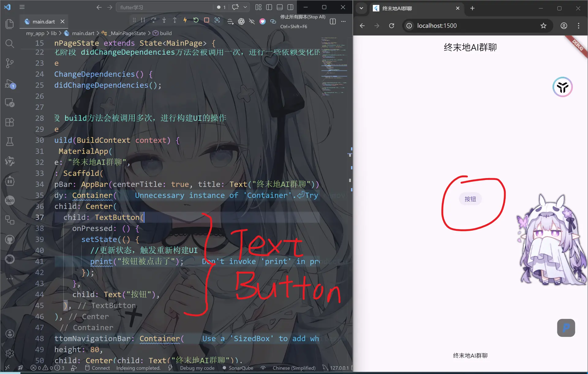Click Customize Layout in the VS Code title bar
This screenshot has width=588, height=374.
(258, 7)
